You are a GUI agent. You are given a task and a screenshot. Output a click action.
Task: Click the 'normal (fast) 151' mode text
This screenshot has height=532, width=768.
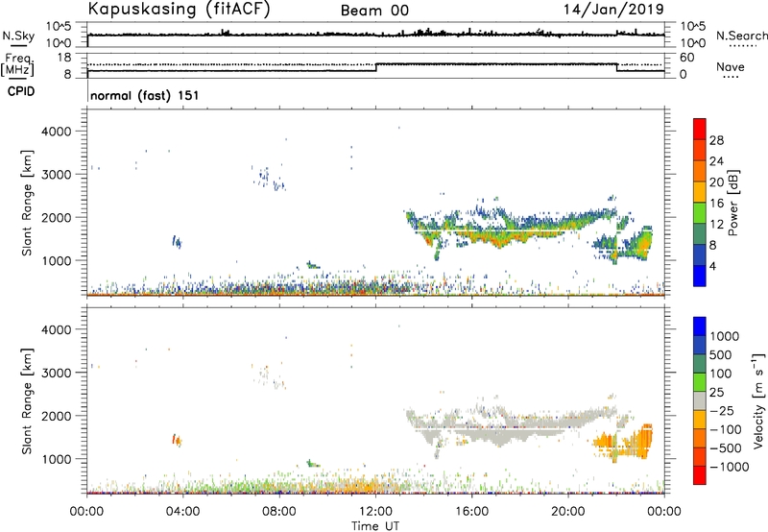(x=145, y=95)
